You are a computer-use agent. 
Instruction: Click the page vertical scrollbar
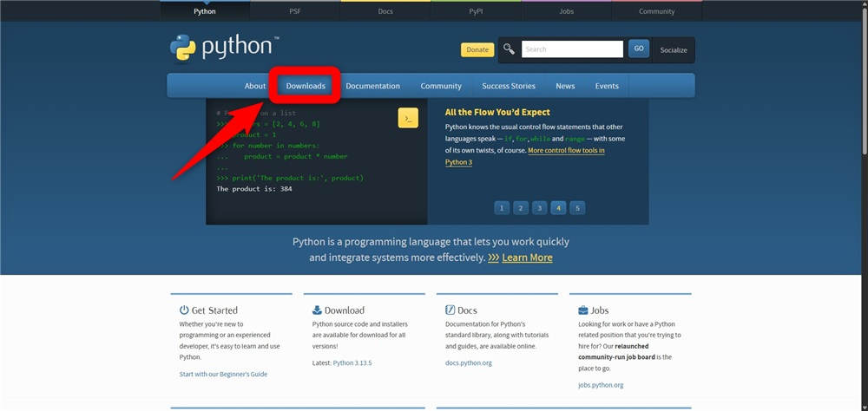pyautogui.click(x=864, y=77)
